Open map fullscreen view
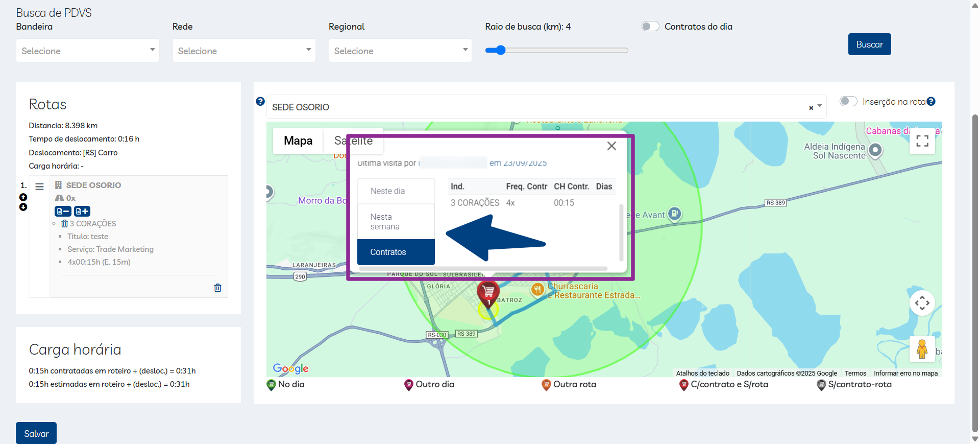The width and height of the screenshot is (980, 444). click(922, 141)
